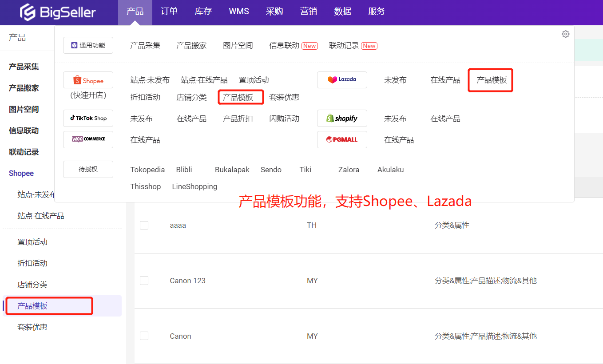Viewport: 603px width, 364px height.
Task: Select the Shopify logo button
Action: [342, 119]
